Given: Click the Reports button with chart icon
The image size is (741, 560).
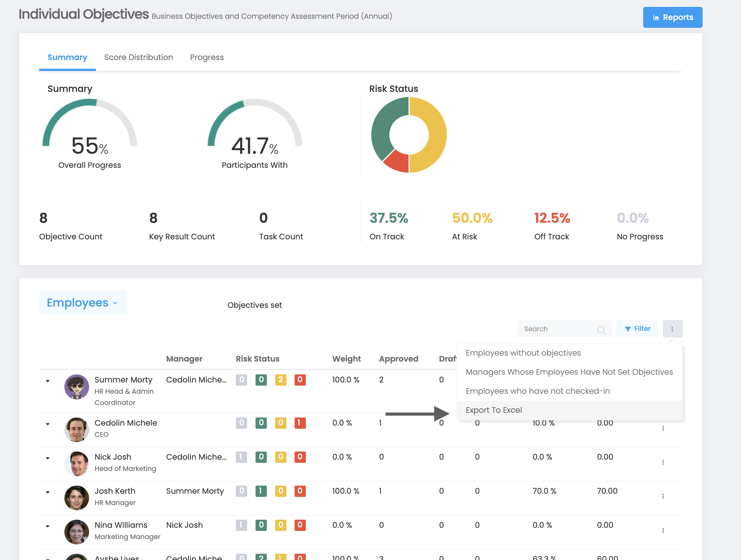Looking at the screenshot, I should tap(672, 17).
